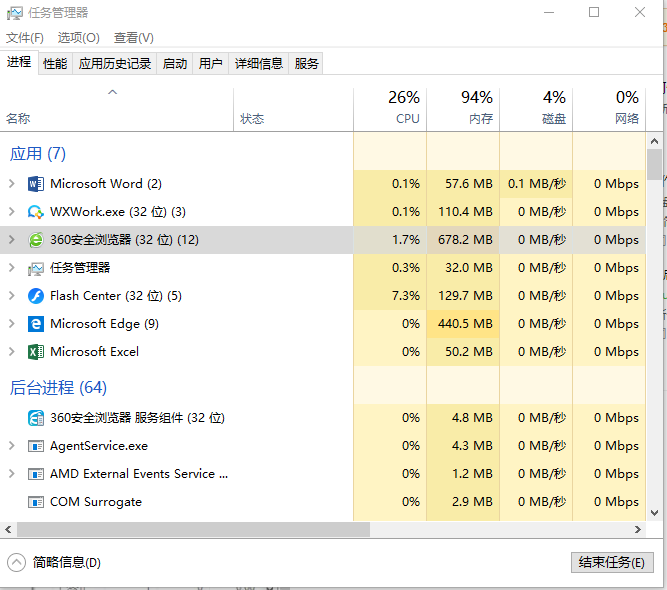Click the 360安全浏览器 服务组件 icon
This screenshot has height=590, width=667.
[x=36, y=418]
